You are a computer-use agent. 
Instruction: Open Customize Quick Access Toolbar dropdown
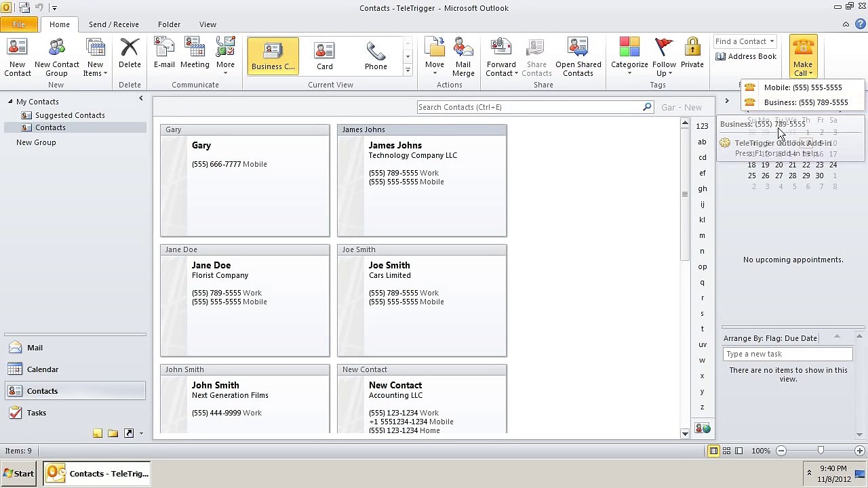54,8
